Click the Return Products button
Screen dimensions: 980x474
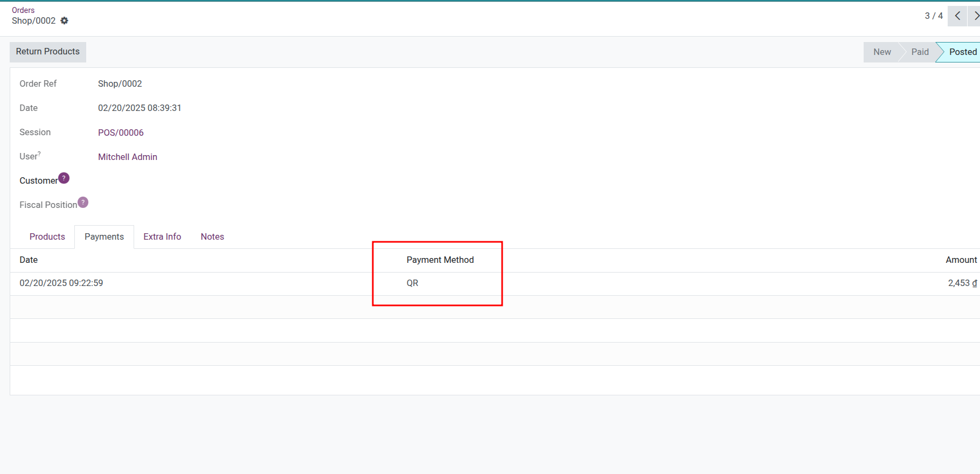pos(48,52)
